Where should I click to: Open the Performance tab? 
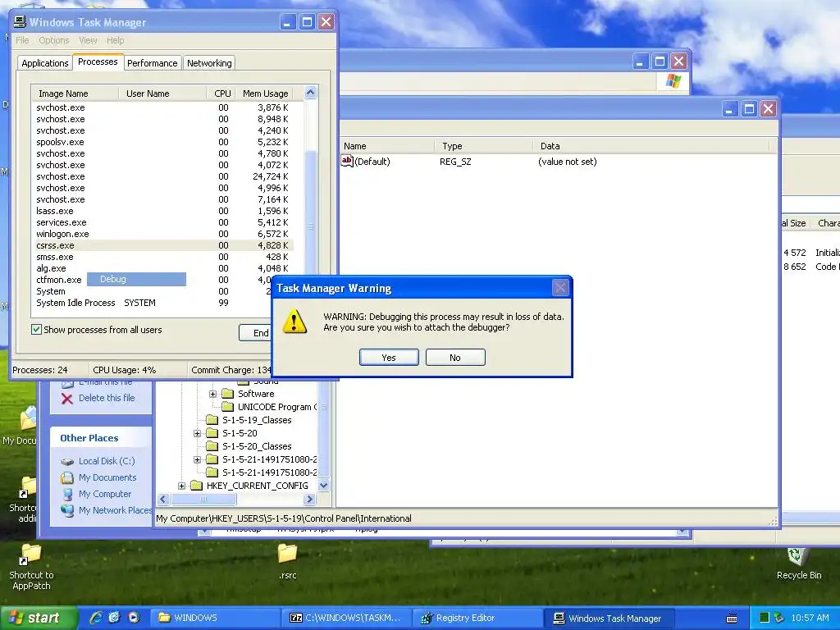tap(152, 63)
